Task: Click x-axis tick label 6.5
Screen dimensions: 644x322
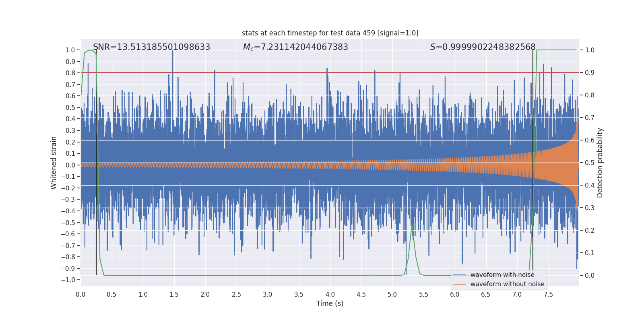Action: click(486, 294)
